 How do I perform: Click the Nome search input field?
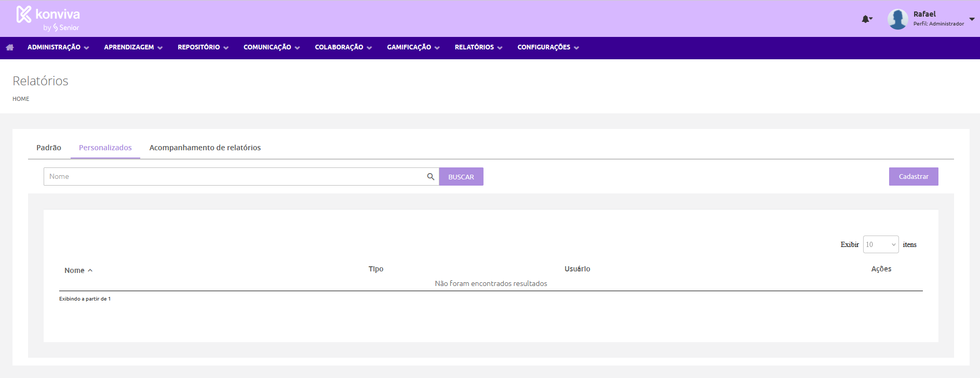pos(234,177)
